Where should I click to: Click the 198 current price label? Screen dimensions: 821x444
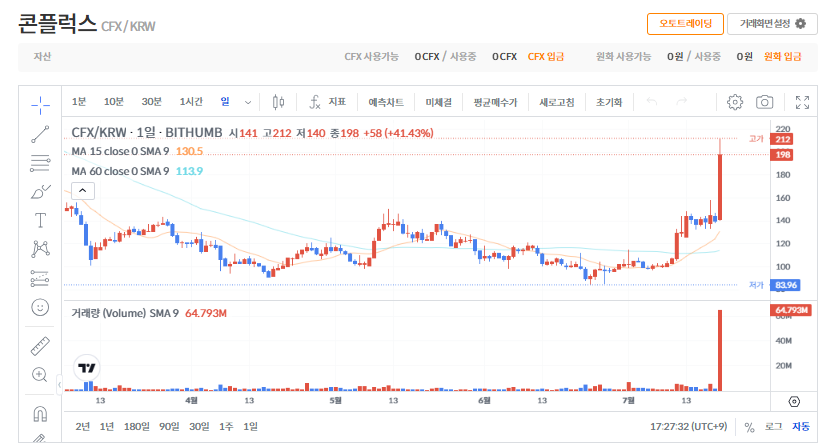(783, 155)
